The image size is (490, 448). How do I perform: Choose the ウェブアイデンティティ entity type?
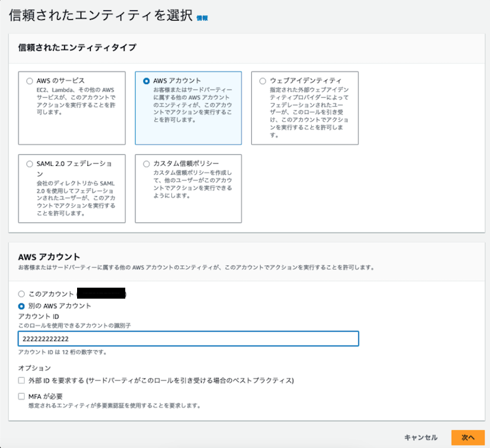(263, 81)
